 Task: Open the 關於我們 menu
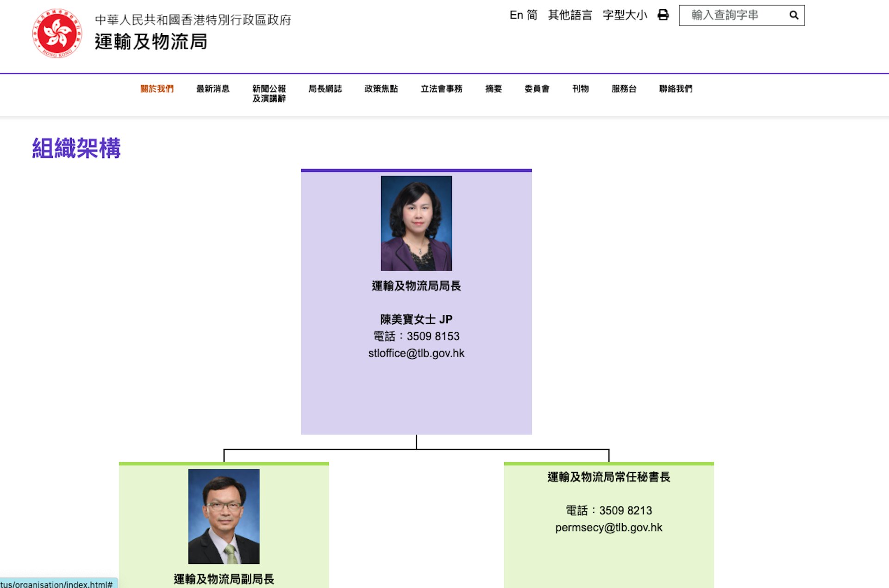(x=157, y=88)
